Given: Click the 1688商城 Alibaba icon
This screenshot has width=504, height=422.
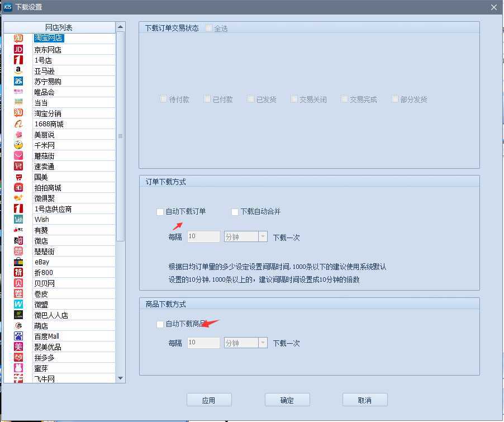Looking at the screenshot, I should click(x=18, y=124).
